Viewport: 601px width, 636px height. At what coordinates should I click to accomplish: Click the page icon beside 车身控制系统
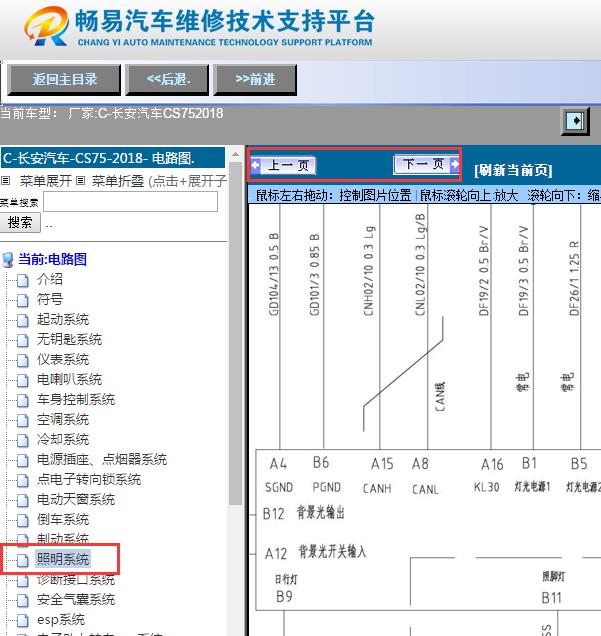(23, 400)
